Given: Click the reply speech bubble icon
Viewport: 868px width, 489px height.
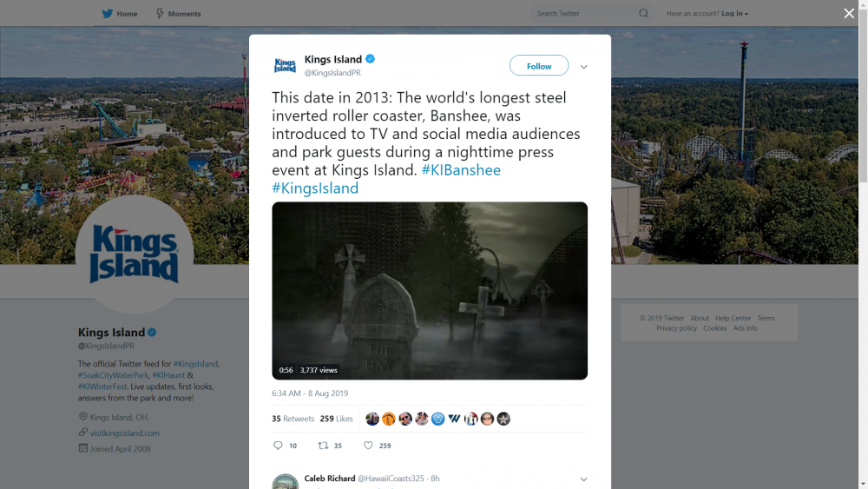Looking at the screenshot, I should 278,446.
